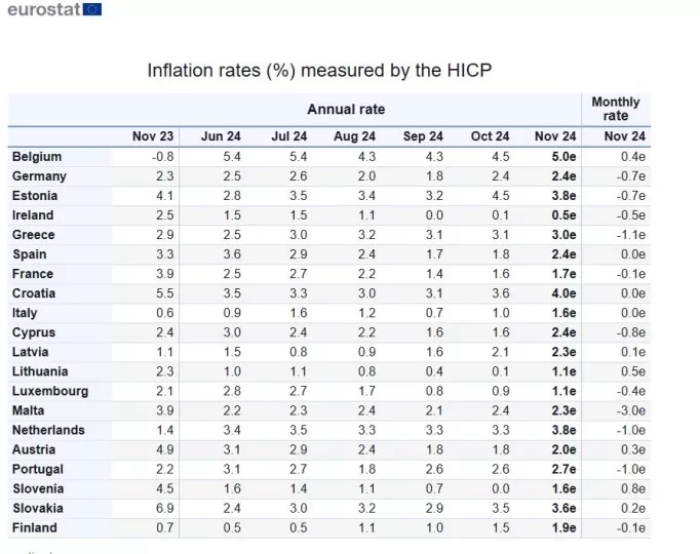700x554 pixels.
Task: Click the eurostat wordmark text
Action: click(x=39, y=9)
